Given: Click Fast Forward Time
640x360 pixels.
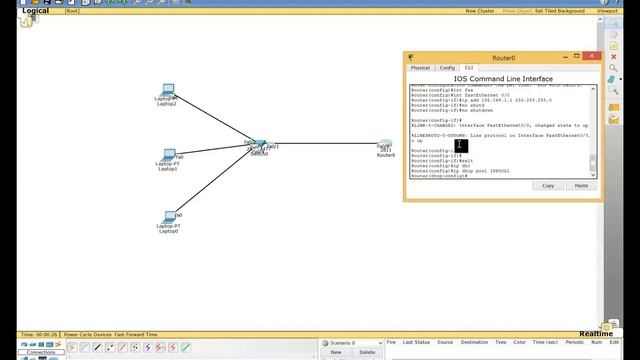Looking at the screenshot, I should coord(136,334).
